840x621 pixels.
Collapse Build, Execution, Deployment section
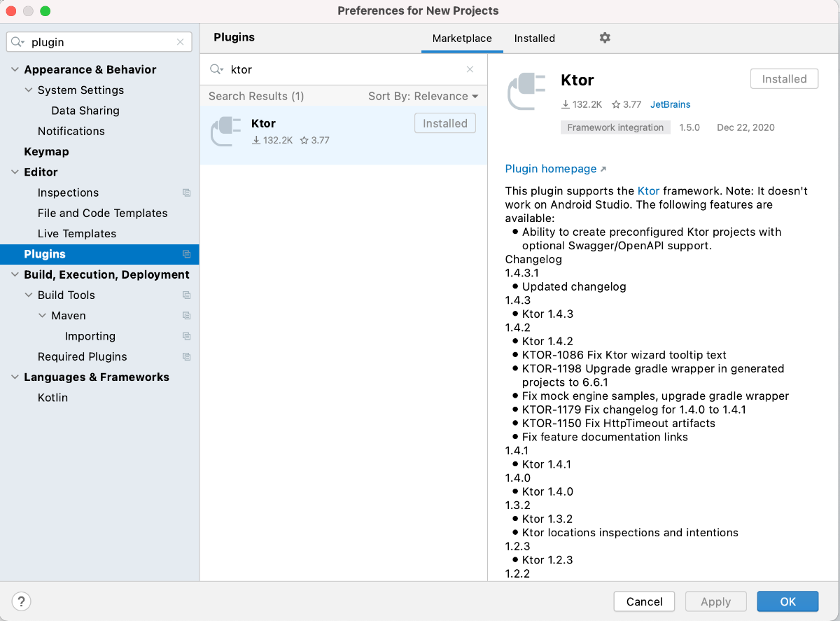click(15, 274)
